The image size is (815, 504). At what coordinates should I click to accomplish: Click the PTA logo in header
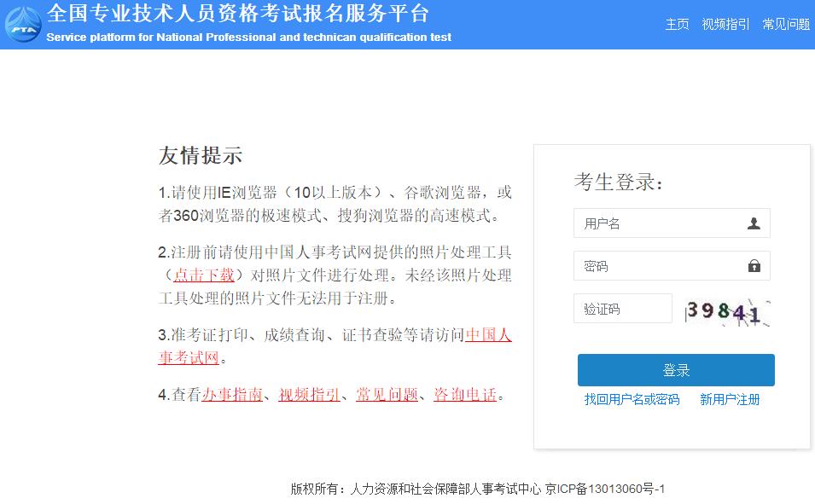tap(23, 25)
